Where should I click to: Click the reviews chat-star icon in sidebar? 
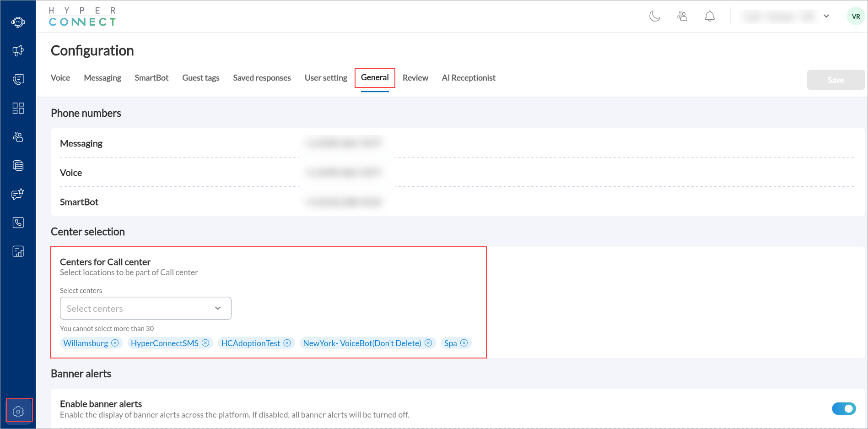(x=18, y=194)
